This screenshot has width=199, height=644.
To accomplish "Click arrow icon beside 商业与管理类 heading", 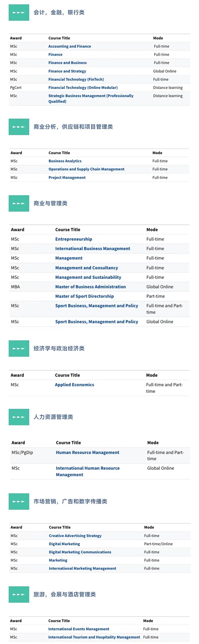I will tap(19, 203).
